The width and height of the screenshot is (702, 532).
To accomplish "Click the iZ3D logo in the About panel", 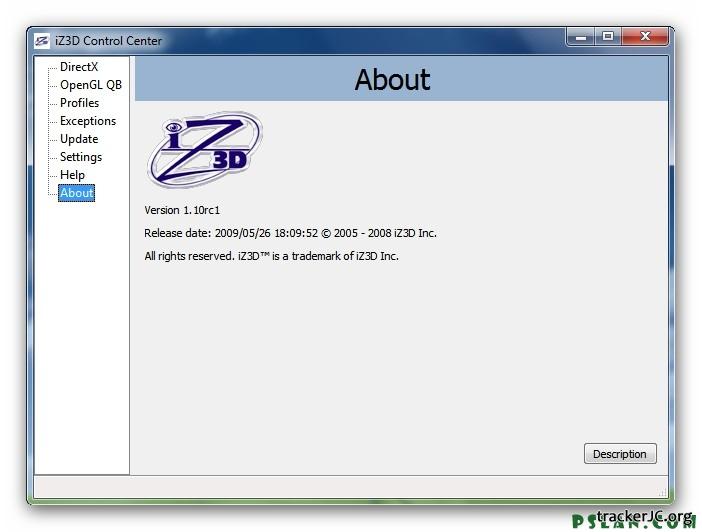I will click(204, 150).
